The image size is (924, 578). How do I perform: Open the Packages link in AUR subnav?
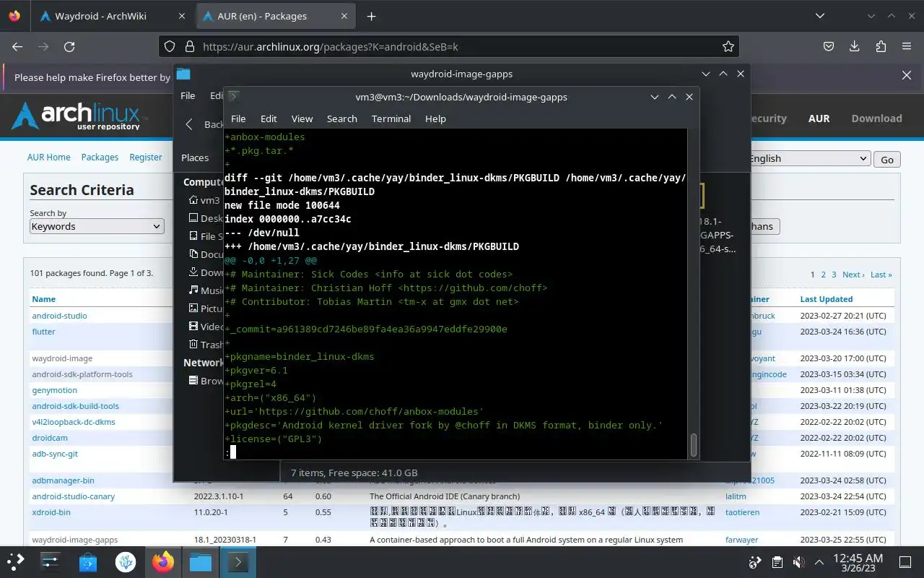100,157
